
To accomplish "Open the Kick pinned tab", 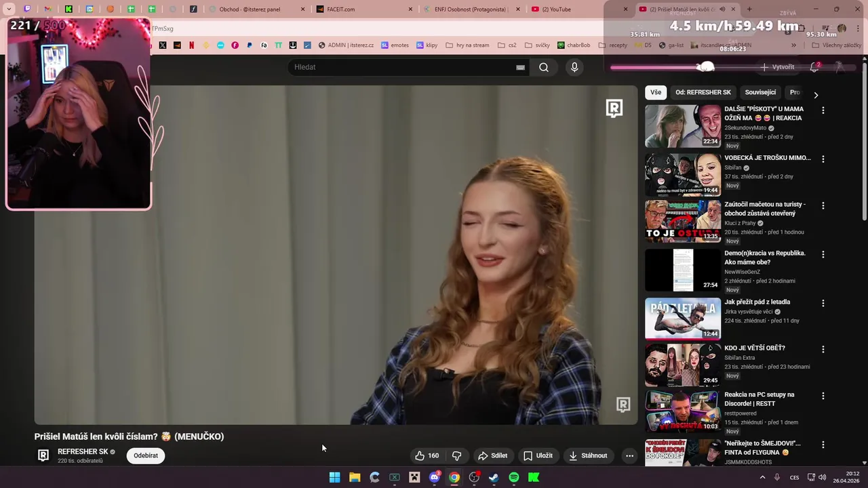I will [x=68, y=9].
